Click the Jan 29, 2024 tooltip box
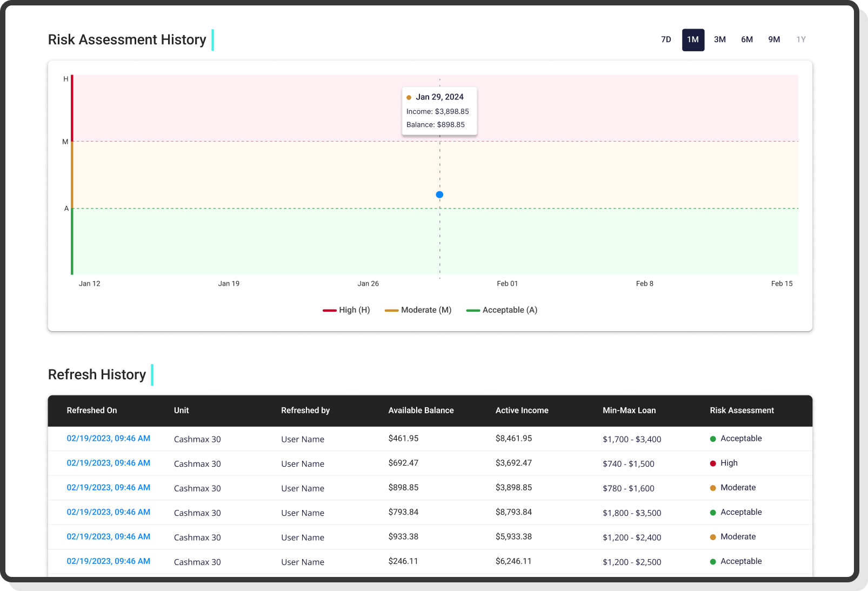This screenshot has width=868, height=591. coord(439,111)
